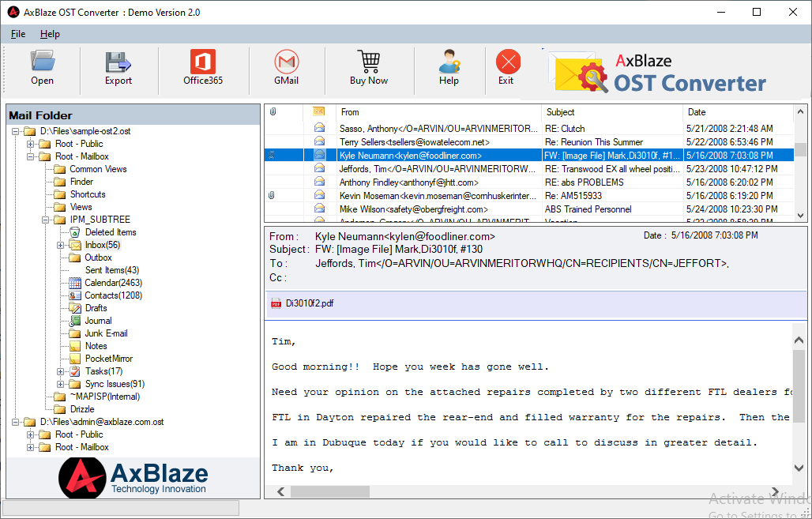Screen dimensions: 812x519
Task: Select the Shortcuts folder
Action: pyautogui.click(x=88, y=195)
